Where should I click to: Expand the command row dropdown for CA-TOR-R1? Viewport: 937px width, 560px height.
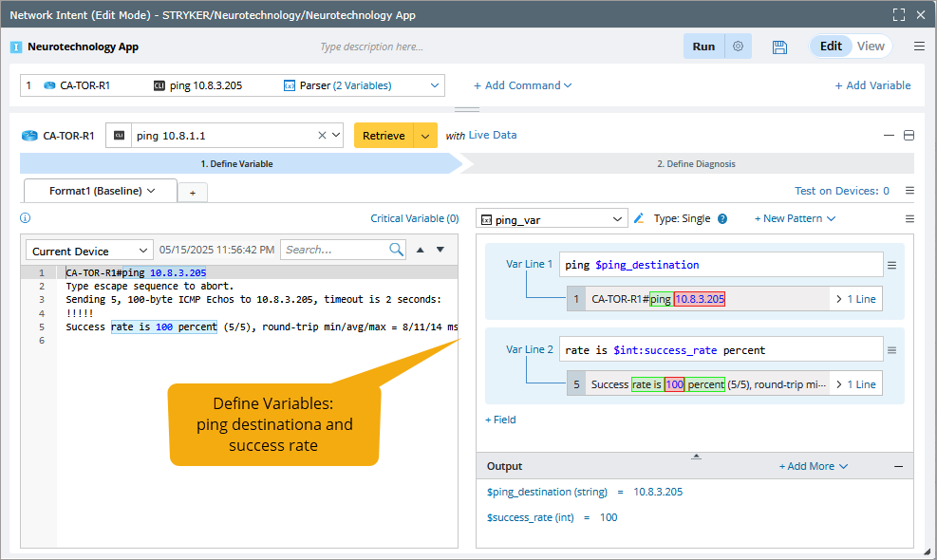pos(435,85)
